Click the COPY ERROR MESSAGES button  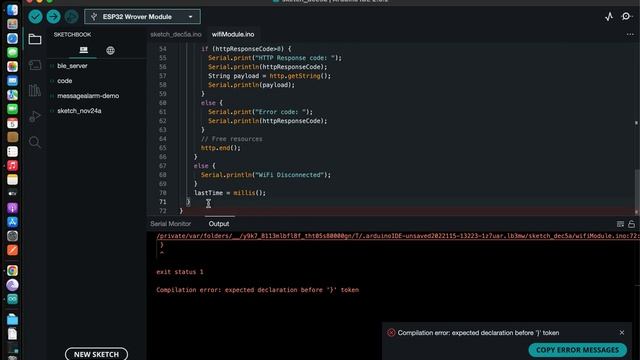pyautogui.click(x=577, y=350)
